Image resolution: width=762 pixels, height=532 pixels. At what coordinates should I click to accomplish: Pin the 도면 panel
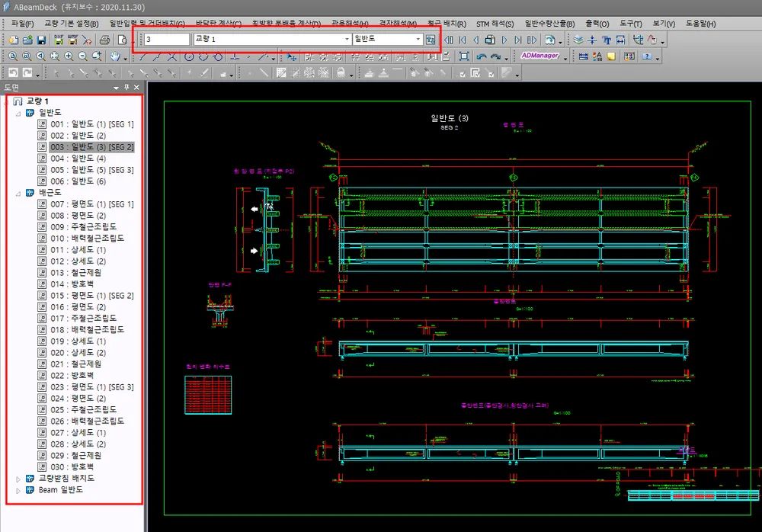(x=126, y=88)
